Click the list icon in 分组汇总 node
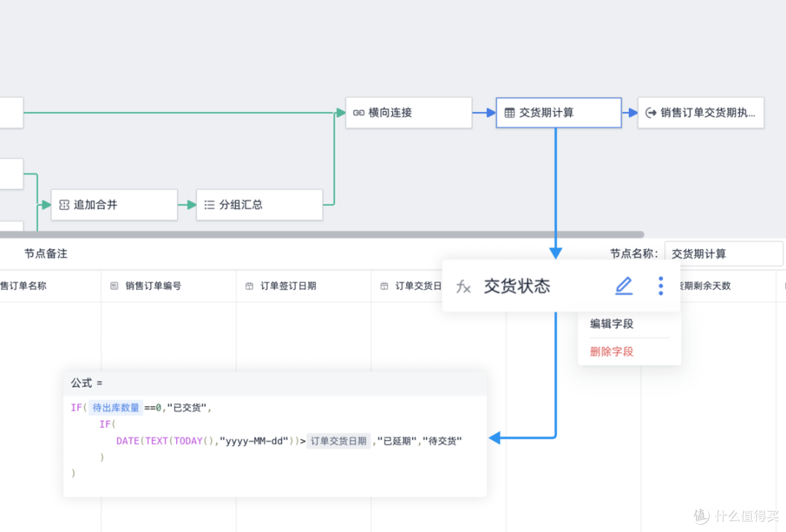 210,205
